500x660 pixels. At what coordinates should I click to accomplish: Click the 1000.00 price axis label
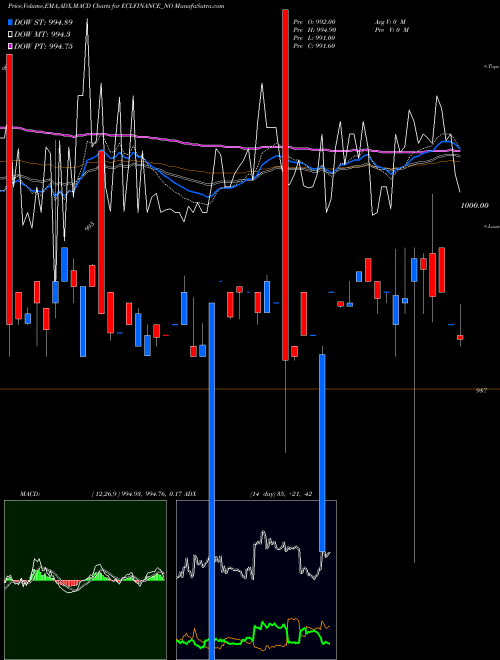474,205
